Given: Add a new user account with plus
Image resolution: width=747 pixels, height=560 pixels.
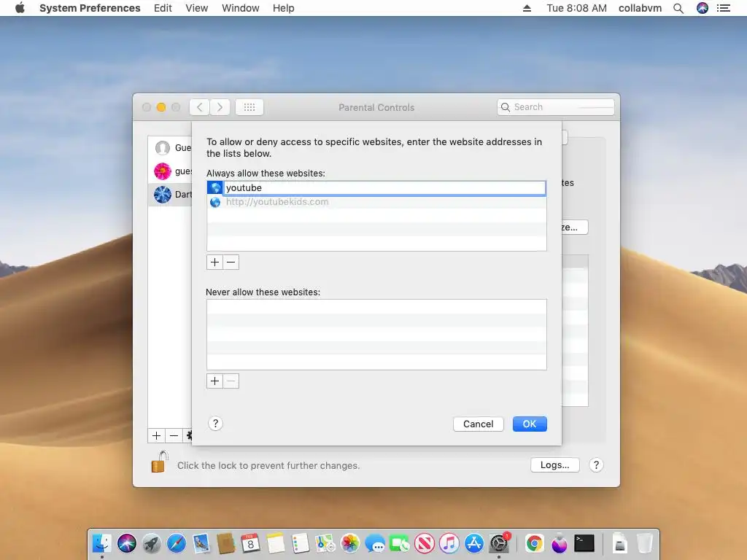Looking at the screenshot, I should tap(156, 435).
